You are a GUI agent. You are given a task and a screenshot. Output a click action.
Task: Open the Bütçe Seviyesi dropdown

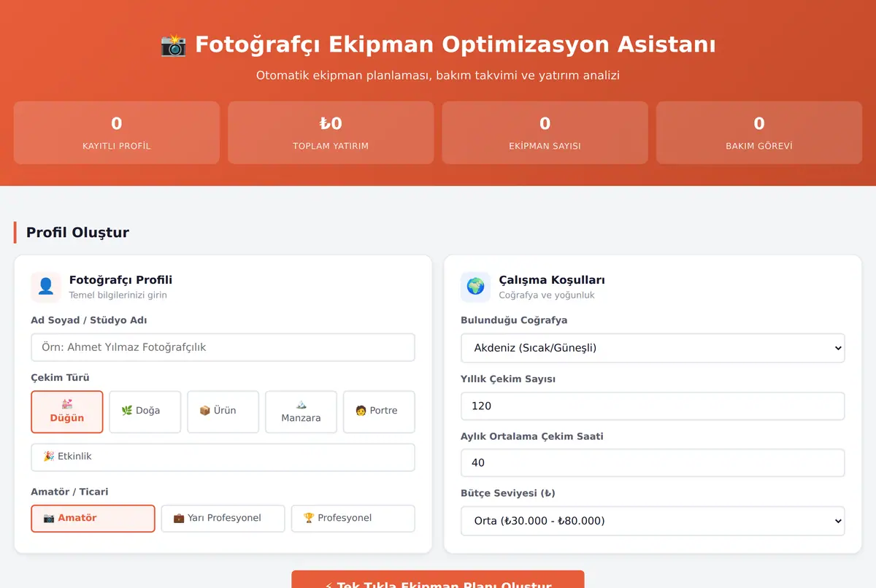[653, 521]
